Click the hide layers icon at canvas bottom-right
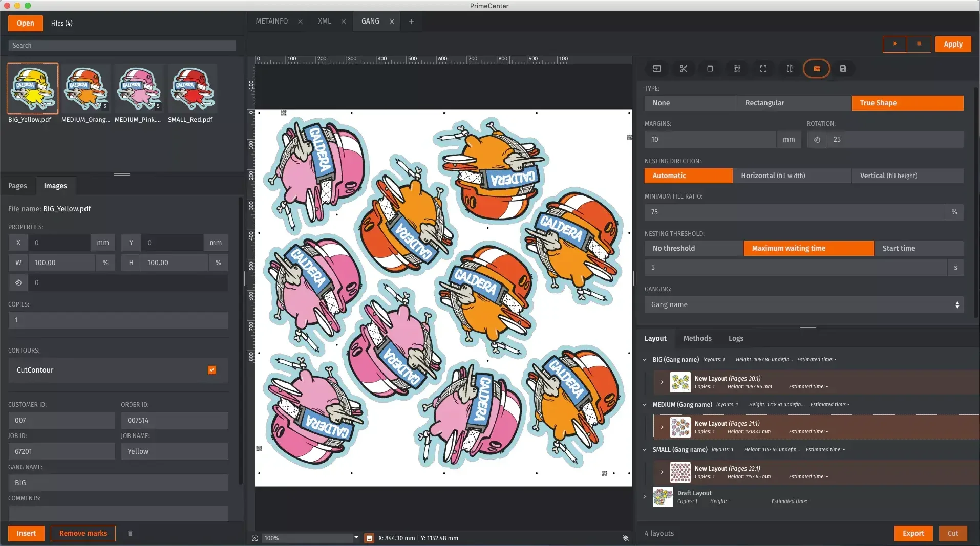Image resolution: width=980 pixels, height=546 pixels. (x=625, y=538)
